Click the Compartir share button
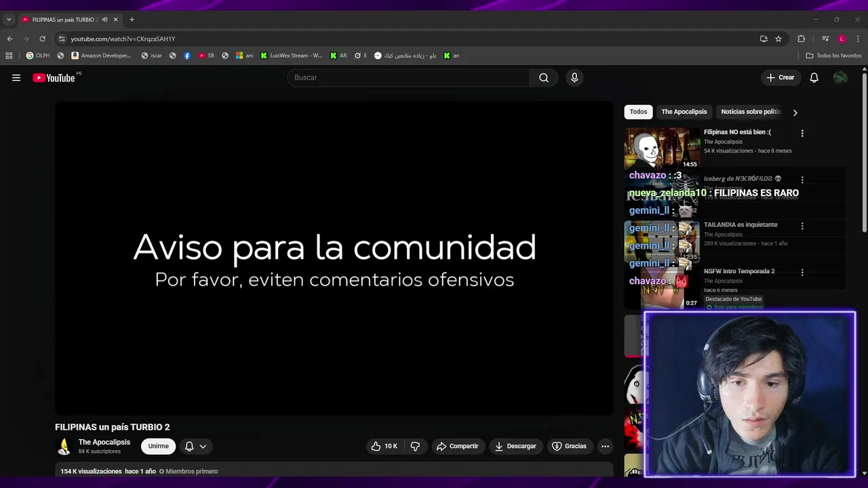Image resolution: width=868 pixels, height=488 pixels. [x=458, y=446]
